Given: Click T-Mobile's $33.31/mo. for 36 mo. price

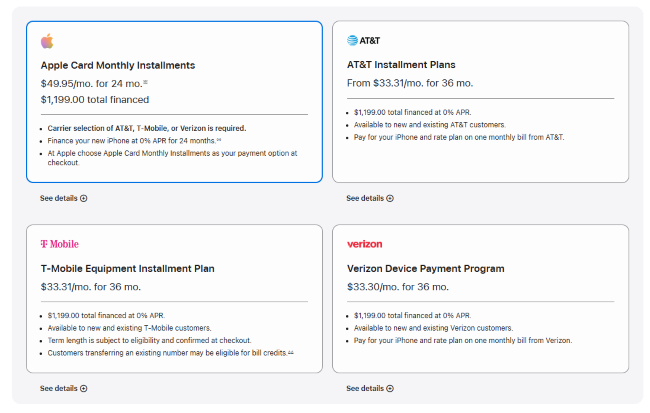Looking at the screenshot, I should click(91, 287).
